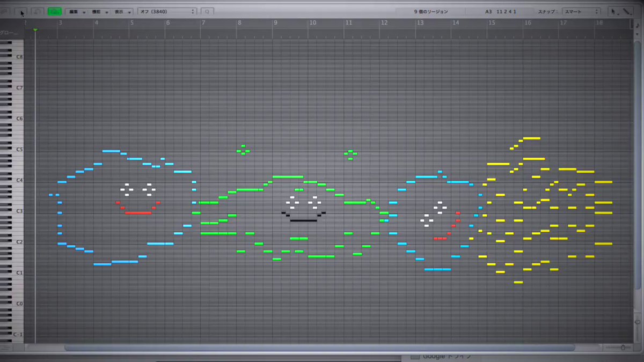Click the green playhead marker in ruler
644x362 pixels.
click(35, 30)
